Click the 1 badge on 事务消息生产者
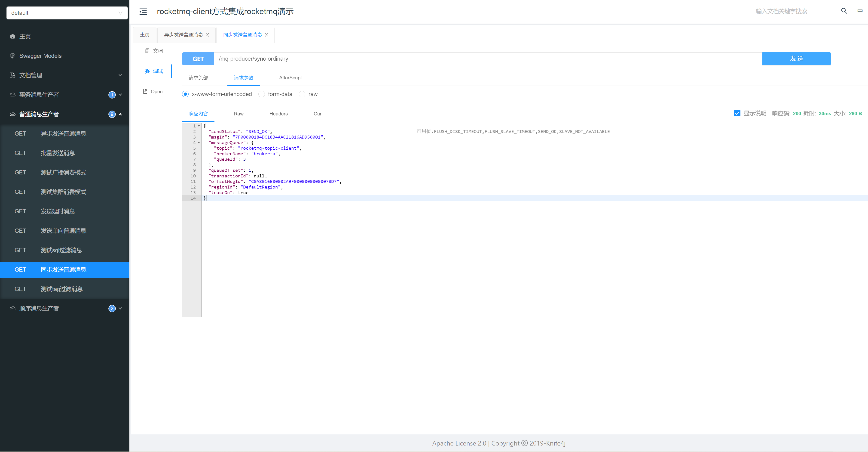 click(x=112, y=95)
